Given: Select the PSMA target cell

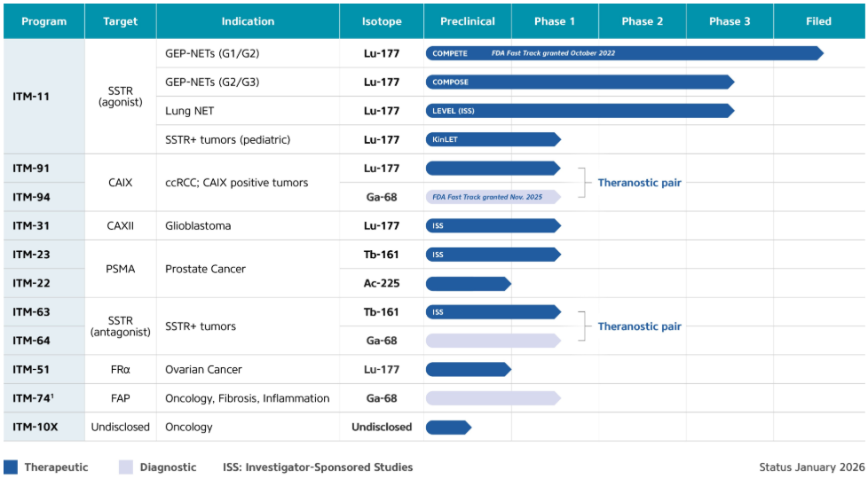Looking at the screenshot, I should coord(120,269).
